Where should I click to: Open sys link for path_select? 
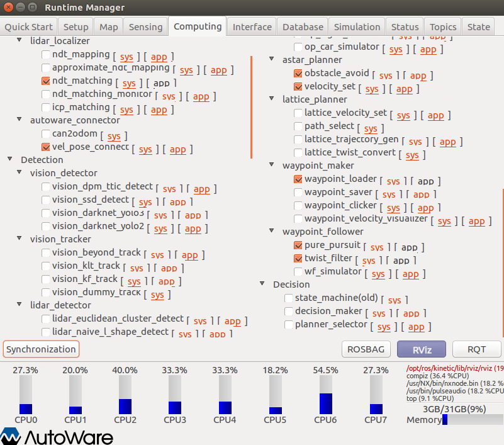371,128
